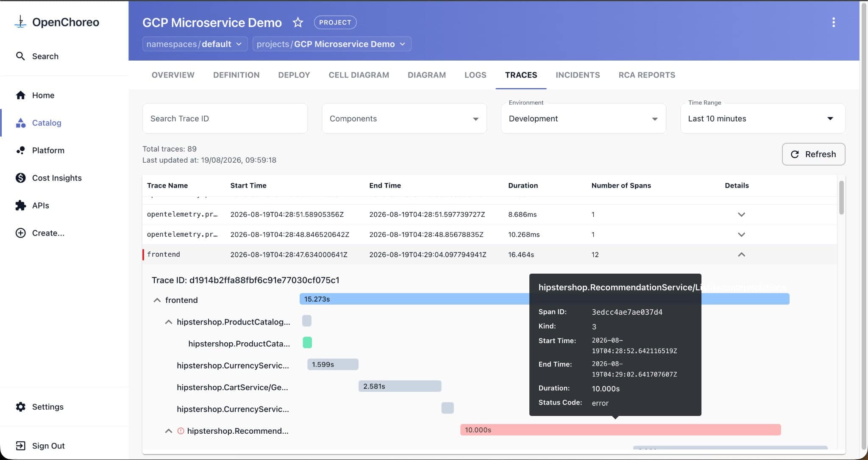Switch to the Overview tab
This screenshot has height=460, width=868.
tap(173, 75)
